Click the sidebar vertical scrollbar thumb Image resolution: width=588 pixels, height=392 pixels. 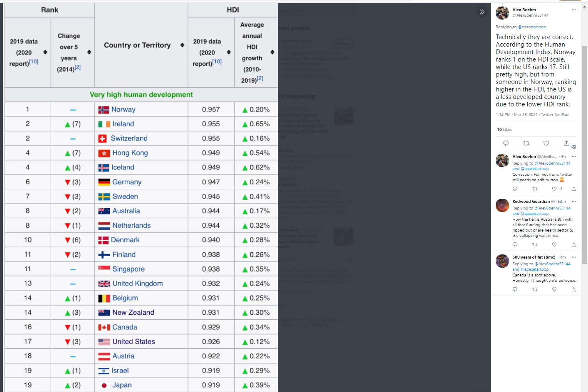tap(584, 155)
